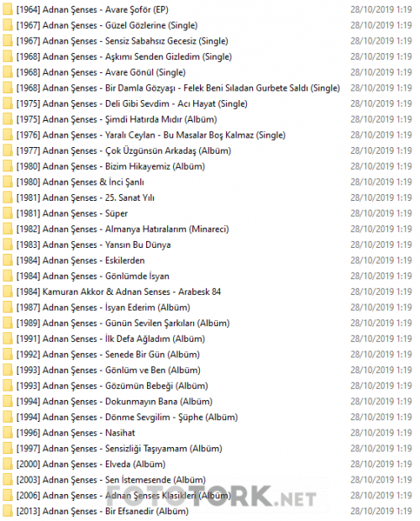420x521 pixels.
Task: Click the Yansın Bu Dünya folder icon
Action: pos(8,245)
